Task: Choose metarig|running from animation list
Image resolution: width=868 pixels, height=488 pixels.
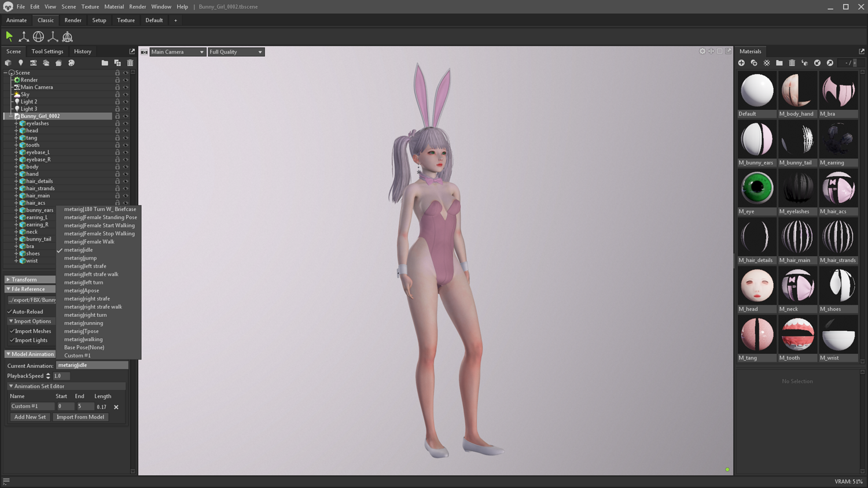Action: [x=84, y=323]
